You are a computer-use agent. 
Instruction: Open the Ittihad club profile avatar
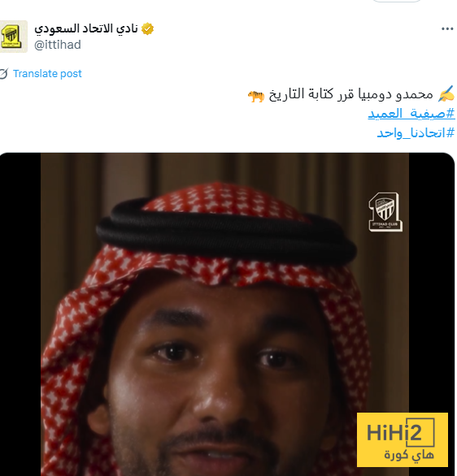tap(13, 37)
